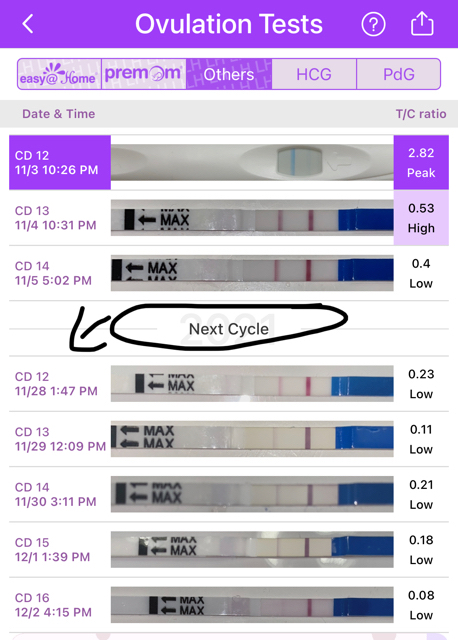Tap the 0.18 Low ratio result
Image resolution: width=458 pixels, height=640 pixels.
(x=421, y=549)
